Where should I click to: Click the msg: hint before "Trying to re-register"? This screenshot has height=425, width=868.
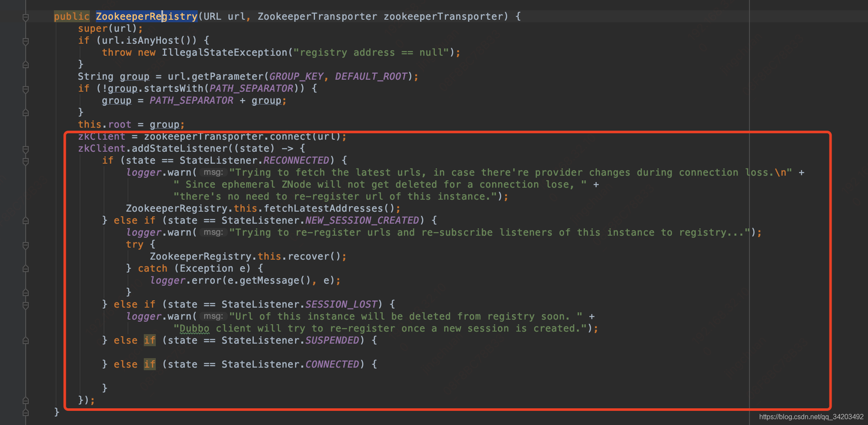[213, 232]
